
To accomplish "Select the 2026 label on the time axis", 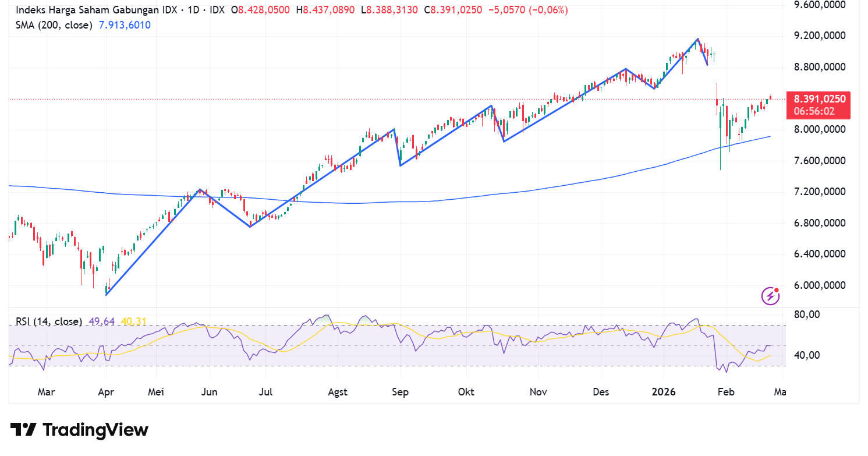I will pos(664,392).
